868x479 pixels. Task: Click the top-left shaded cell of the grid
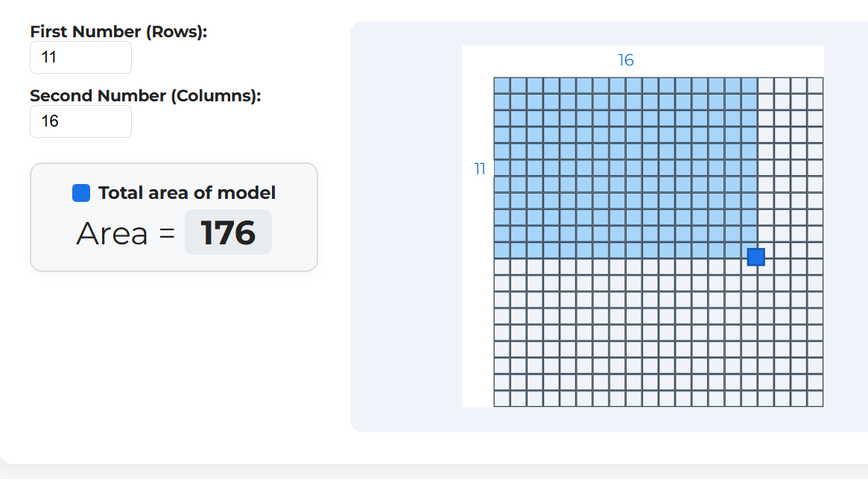[x=502, y=86]
